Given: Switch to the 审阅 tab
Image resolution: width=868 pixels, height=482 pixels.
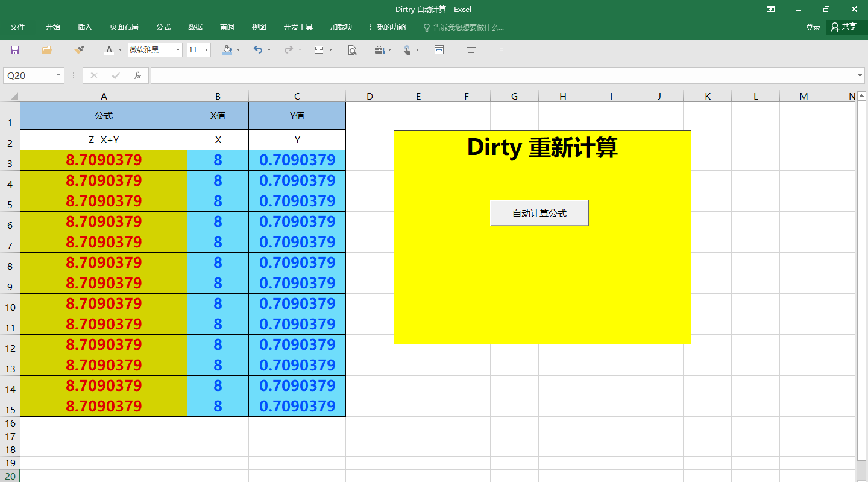Looking at the screenshot, I should pos(227,27).
